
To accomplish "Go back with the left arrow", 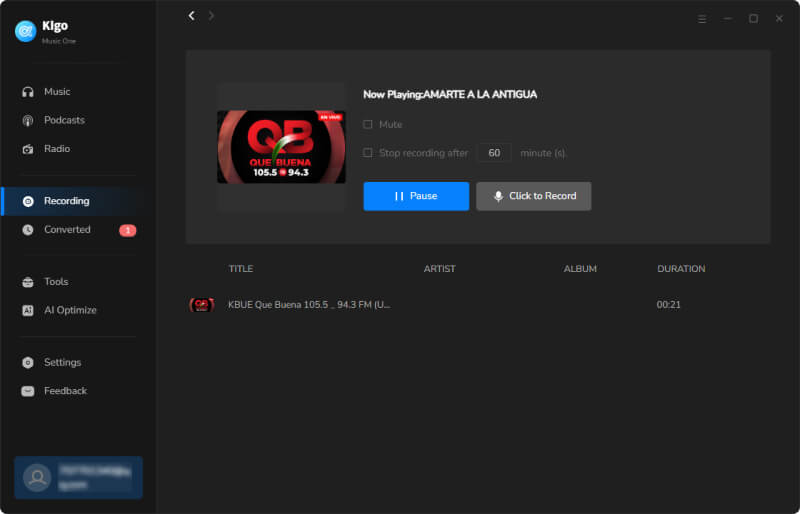I will 191,16.
